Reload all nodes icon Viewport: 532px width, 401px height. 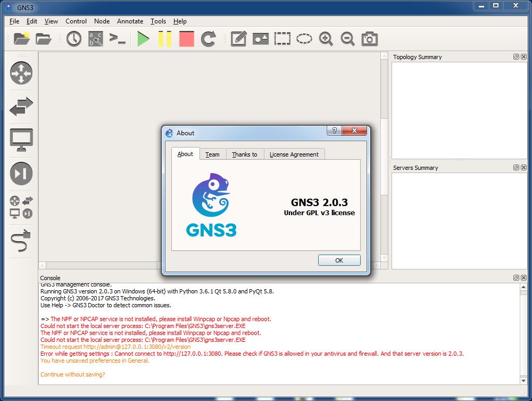(209, 39)
